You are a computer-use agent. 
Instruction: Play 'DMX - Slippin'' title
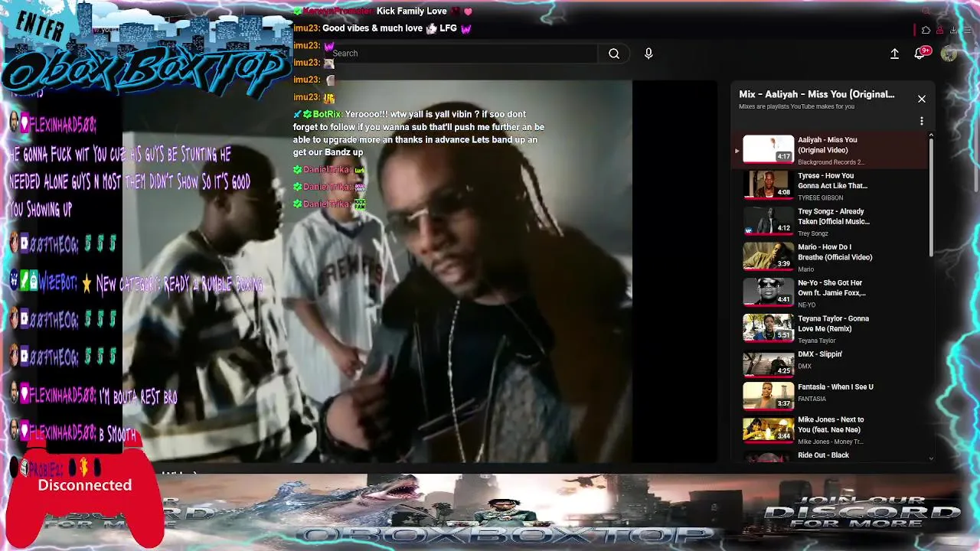820,354
